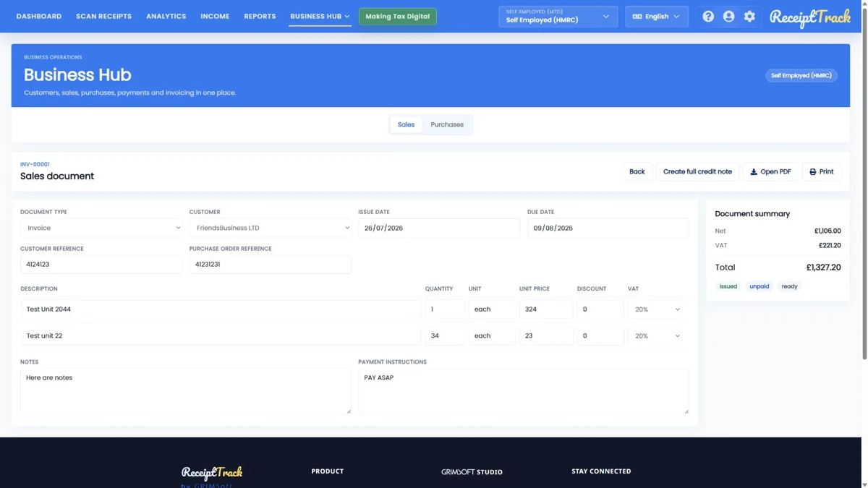
Task: Click the Making Tax Digital button
Action: point(397,16)
